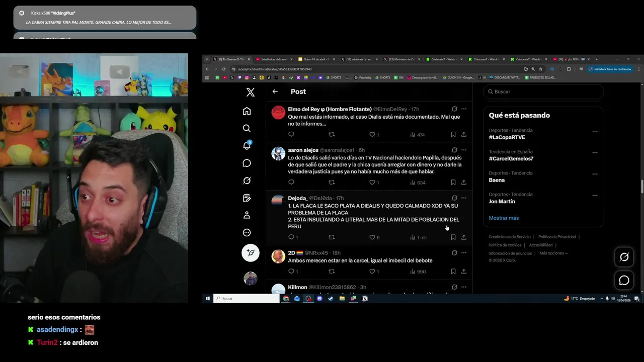This screenshot has width=644, height=362.
Task: Open more options on Dejoda_'s comment
Action: point(464,198)
